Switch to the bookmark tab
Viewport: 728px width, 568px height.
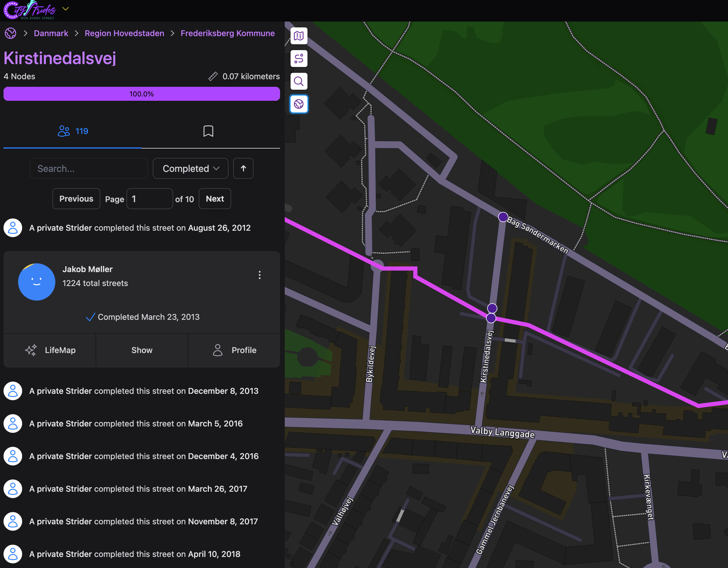point(208,131)
